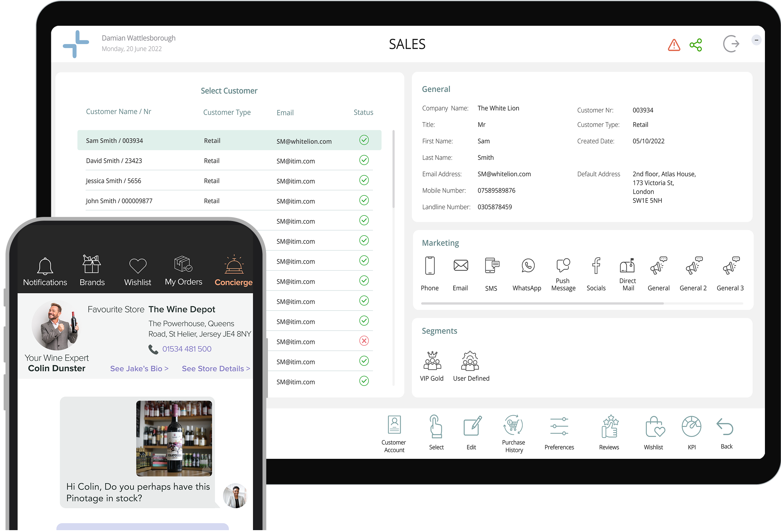Open Customer Account
The width and height of the screenshot is (781, 532).
click(x=394, y=434)
